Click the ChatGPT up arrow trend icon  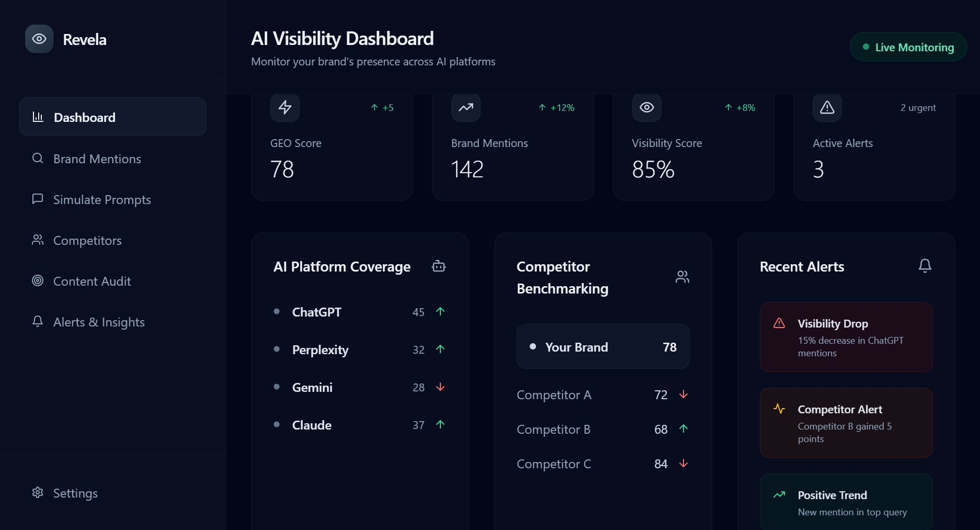tap(440, 311)
